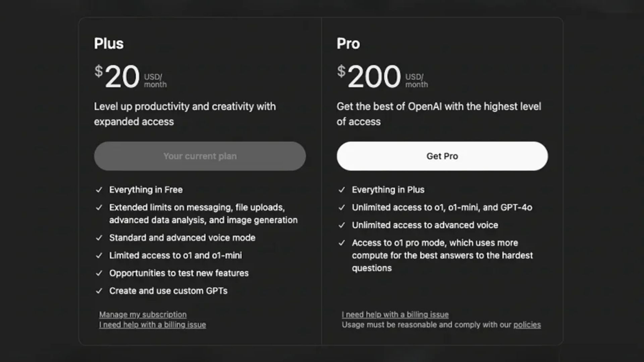Click the checkmark beside 'Limited access to o1 and o1-mini'
This screenshot has width=644, height=362.
99,255
